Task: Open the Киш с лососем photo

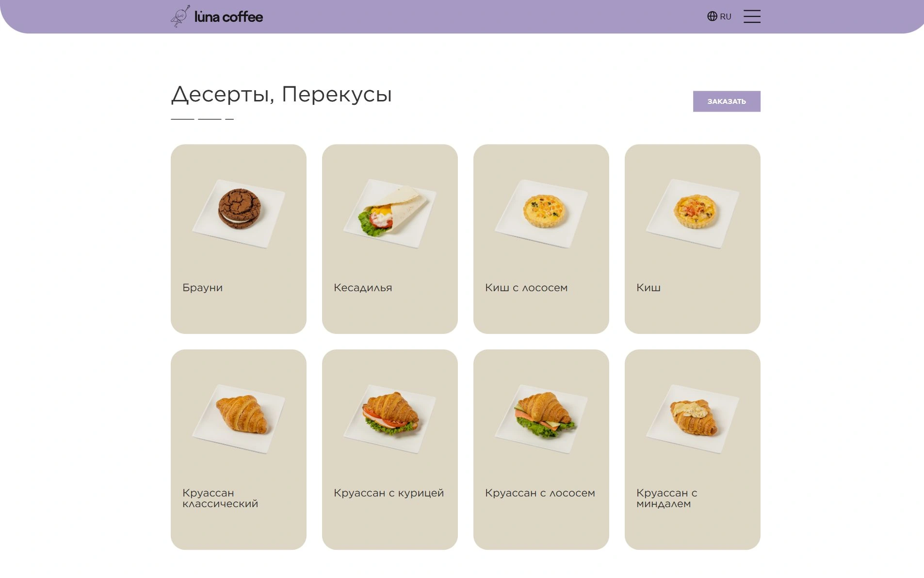Action: (541, 214)
